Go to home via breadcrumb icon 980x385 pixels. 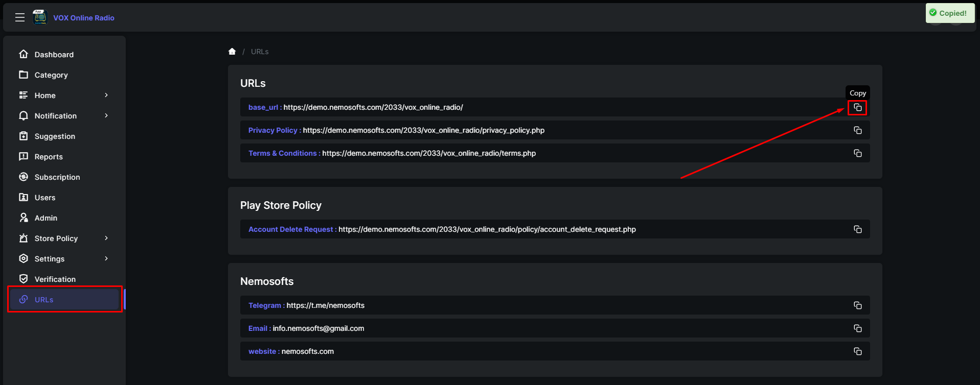pyautogui.click(x=232, y=52)
